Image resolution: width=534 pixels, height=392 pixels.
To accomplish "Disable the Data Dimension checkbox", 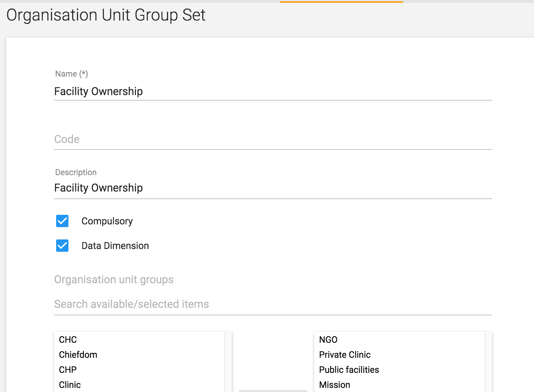I will (62, 246).
